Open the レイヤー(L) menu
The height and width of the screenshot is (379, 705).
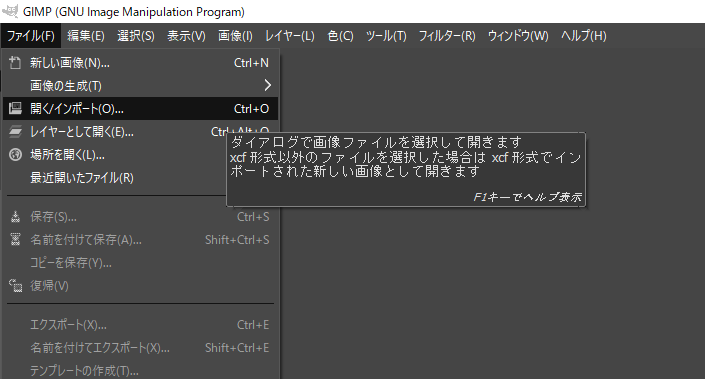290,36
